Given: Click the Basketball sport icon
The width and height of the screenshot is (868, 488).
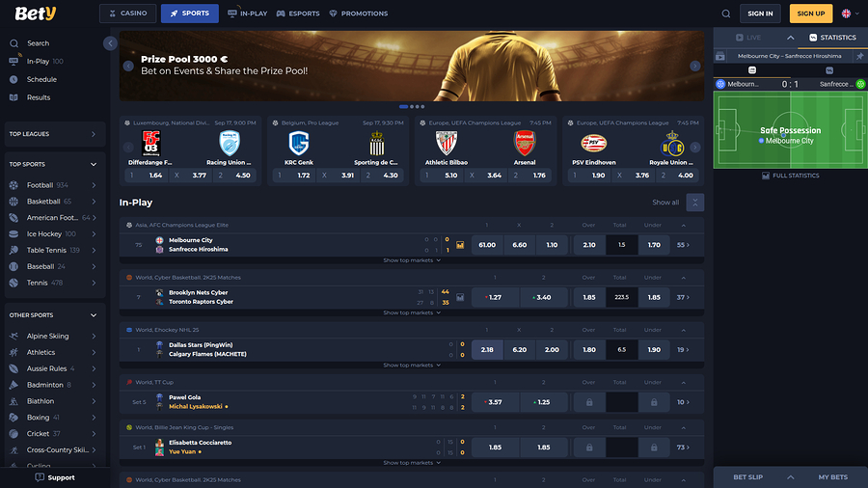Looking at the screenshot, I should tap(14, 202).
